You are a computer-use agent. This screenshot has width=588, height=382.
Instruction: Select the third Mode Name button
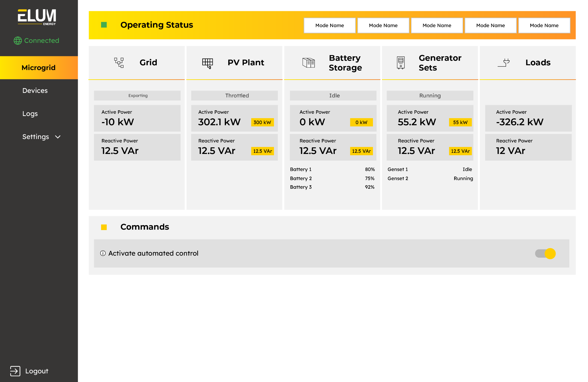coord(437,25)
